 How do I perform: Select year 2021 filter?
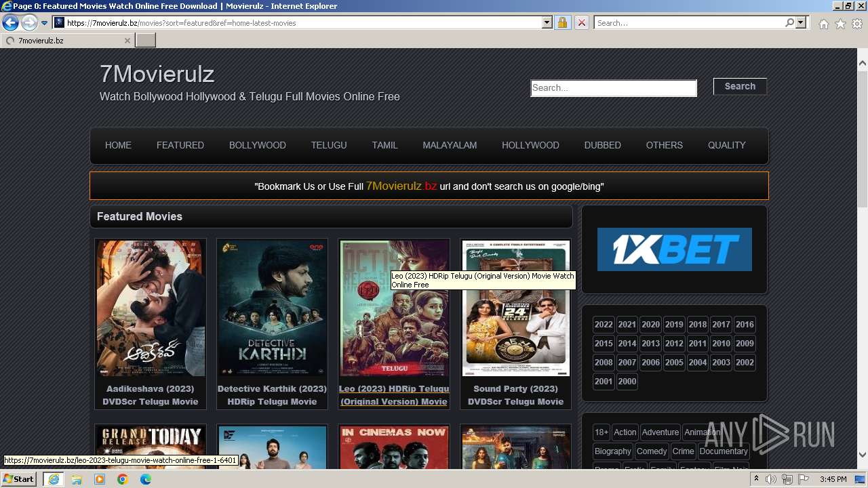(x=627, y=325)
